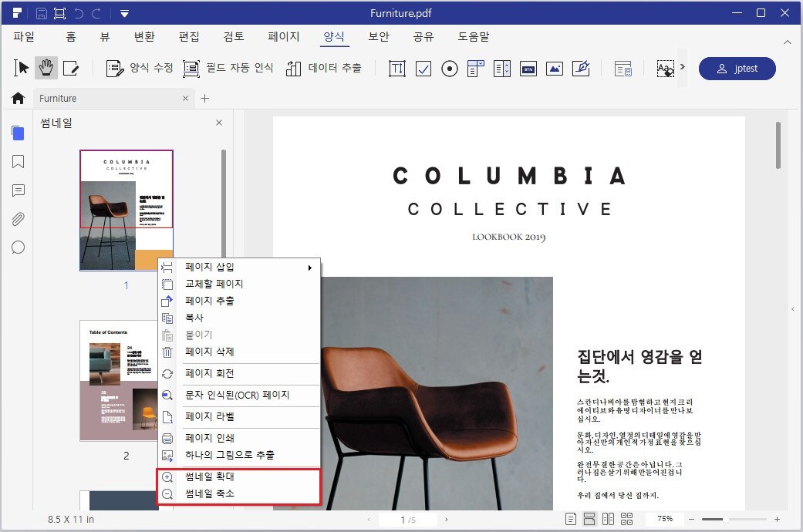Open the edit annotation tool
This screenshot has height=532, width=803.
coord(71,68)
